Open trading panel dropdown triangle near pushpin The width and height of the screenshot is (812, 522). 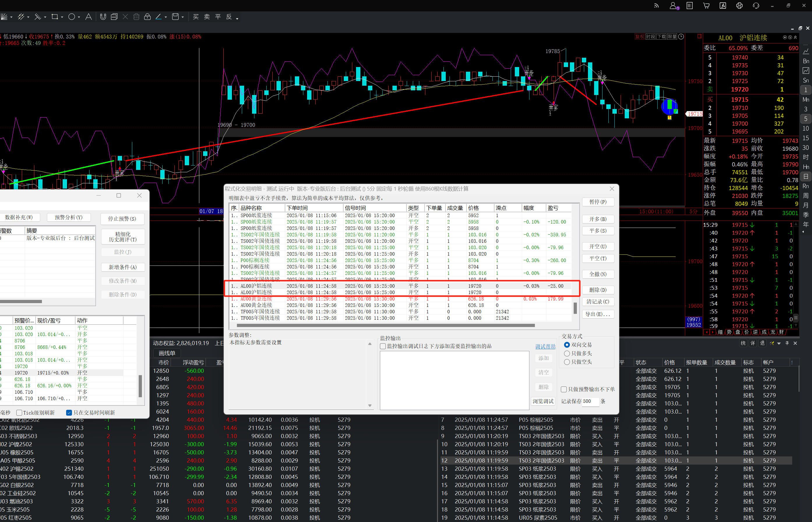[779, 343]
